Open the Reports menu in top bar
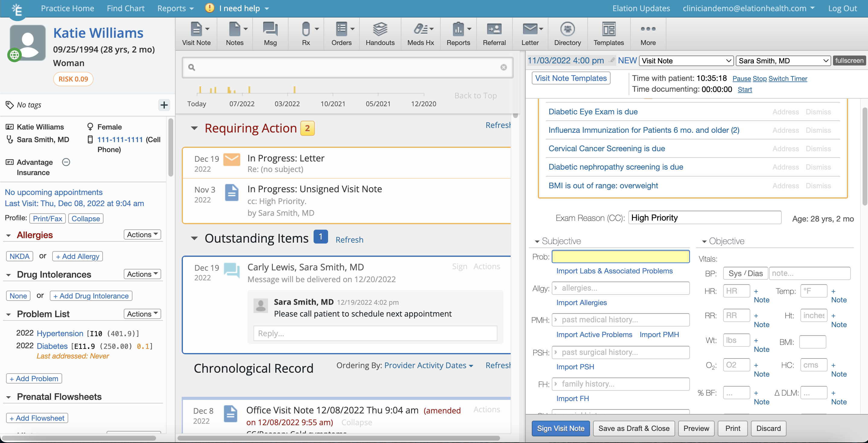Image resolution: width=868 pixels, height=443 pixels. [x=175, y=8]
